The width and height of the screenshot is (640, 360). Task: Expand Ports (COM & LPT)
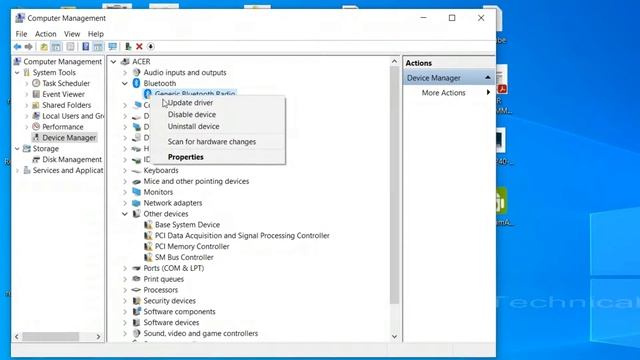(125, 268)
